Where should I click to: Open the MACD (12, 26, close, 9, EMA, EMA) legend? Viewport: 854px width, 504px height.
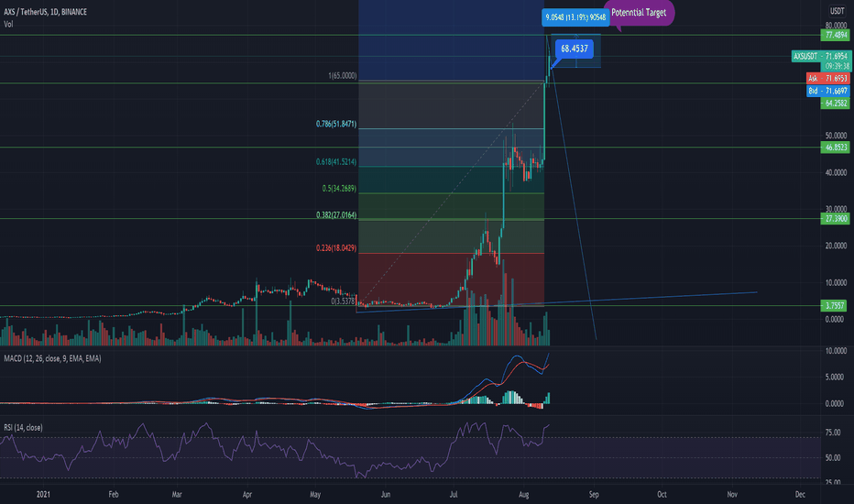(x=52, y=358)
